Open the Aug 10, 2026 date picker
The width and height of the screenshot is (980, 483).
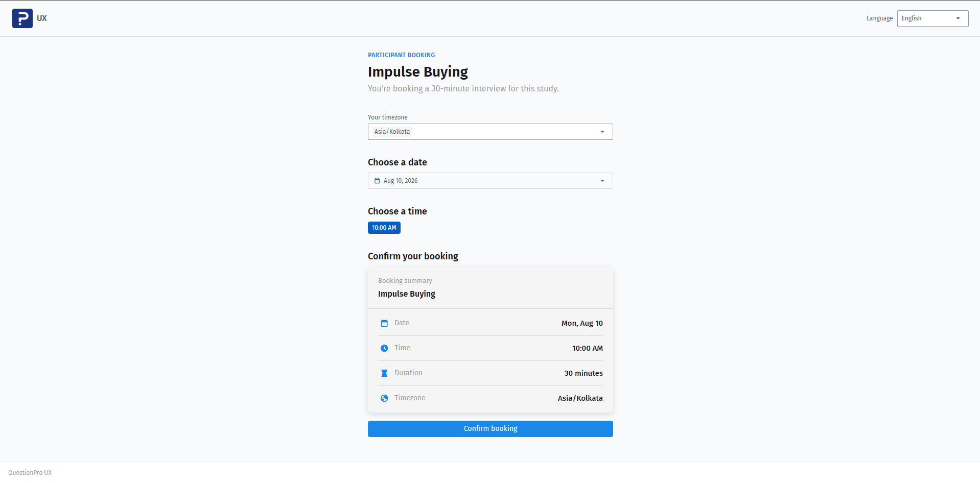click(490, 181)
